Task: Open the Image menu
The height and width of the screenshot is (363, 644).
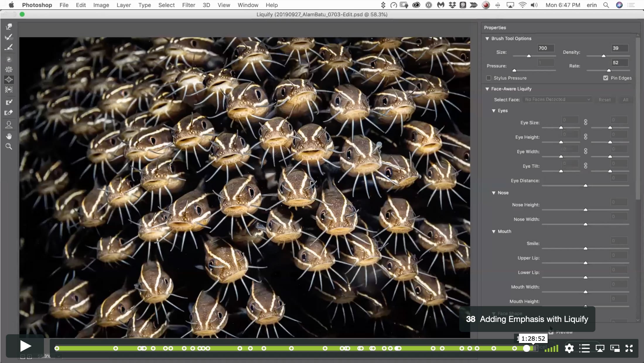Action: pos(101,5)
